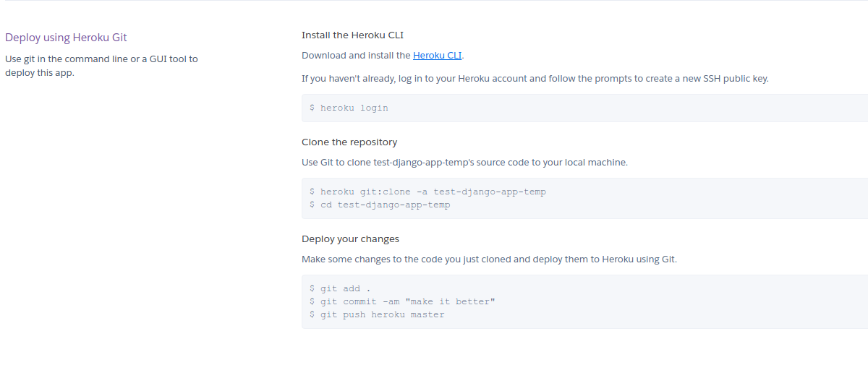Screen dimensions: 868x365
Task: Click the "git push heroku master" command line
Action: [x=377, y=314]
